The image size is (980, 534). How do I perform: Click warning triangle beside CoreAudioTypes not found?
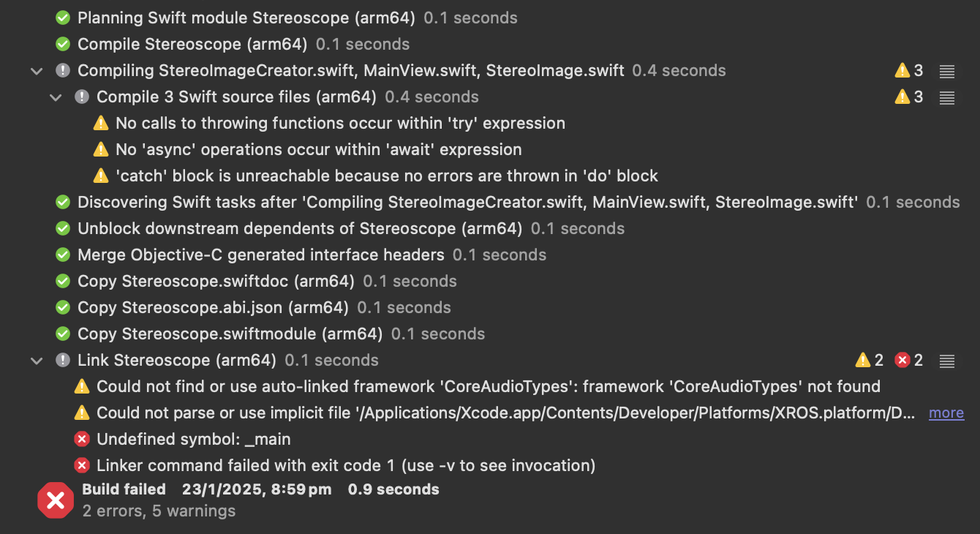pyautogui.click(x=82, y=386)
